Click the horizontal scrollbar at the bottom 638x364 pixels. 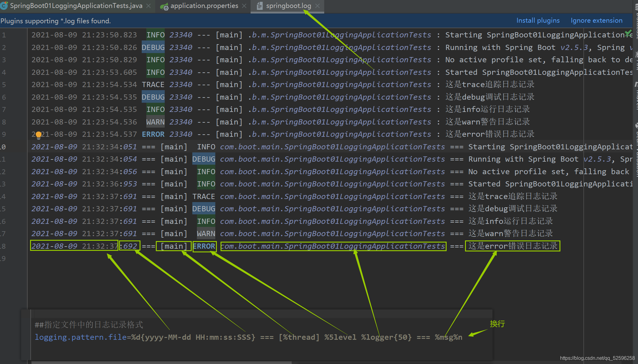(x=161, y=362)
